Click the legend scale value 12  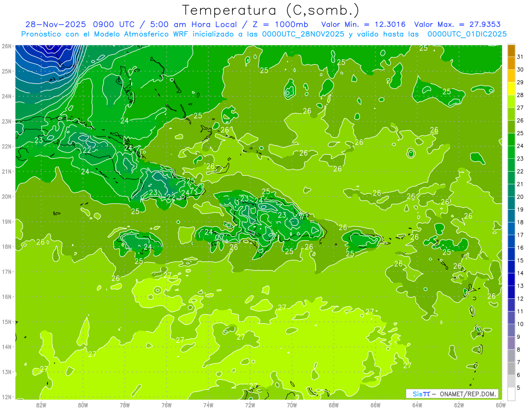point(520,298)
